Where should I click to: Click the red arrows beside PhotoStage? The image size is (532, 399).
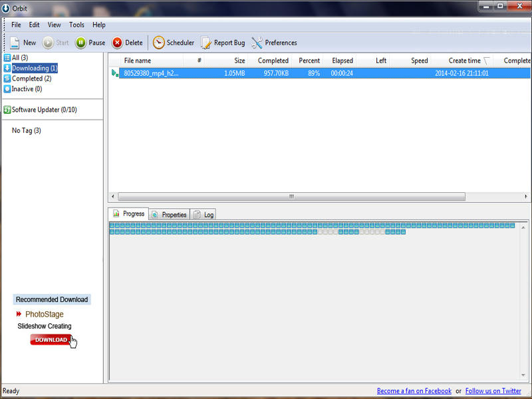click(x=19, y=314)
